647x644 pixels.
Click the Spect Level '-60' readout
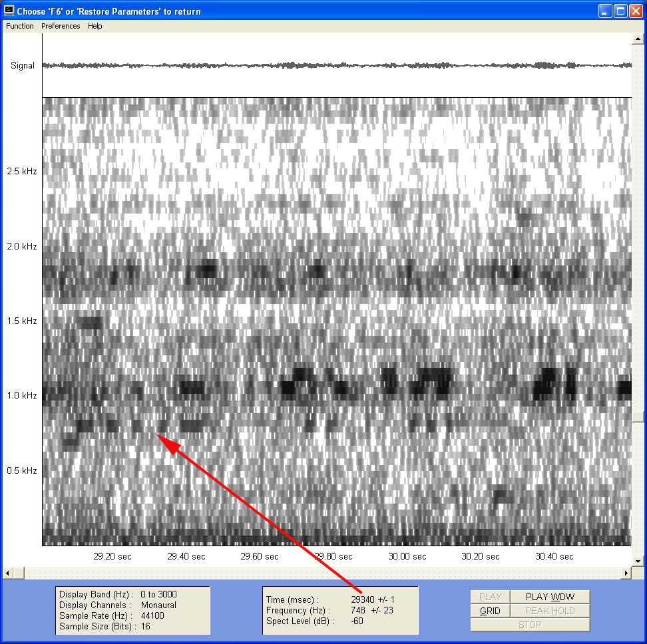tap(357, 621)
